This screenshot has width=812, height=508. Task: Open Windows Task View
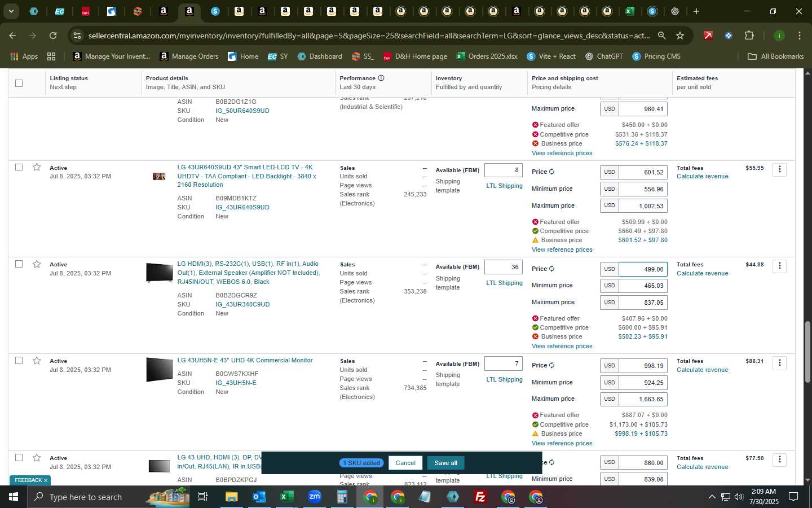[202, 497]
